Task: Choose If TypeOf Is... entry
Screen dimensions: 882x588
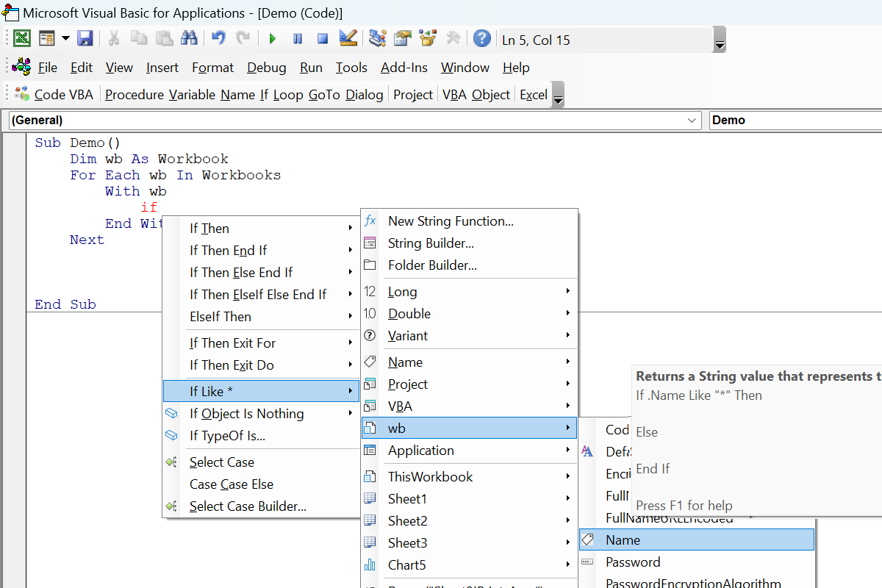Action: point(261,436)
